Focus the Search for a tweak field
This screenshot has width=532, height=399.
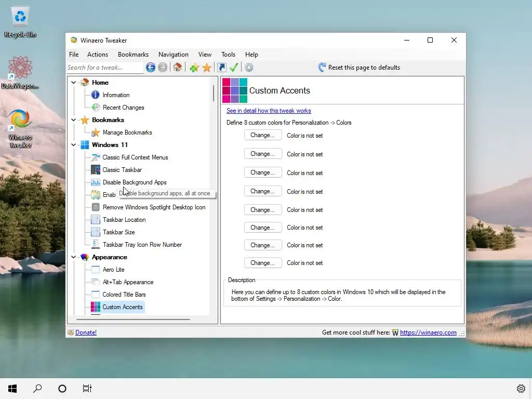point(105,68)
